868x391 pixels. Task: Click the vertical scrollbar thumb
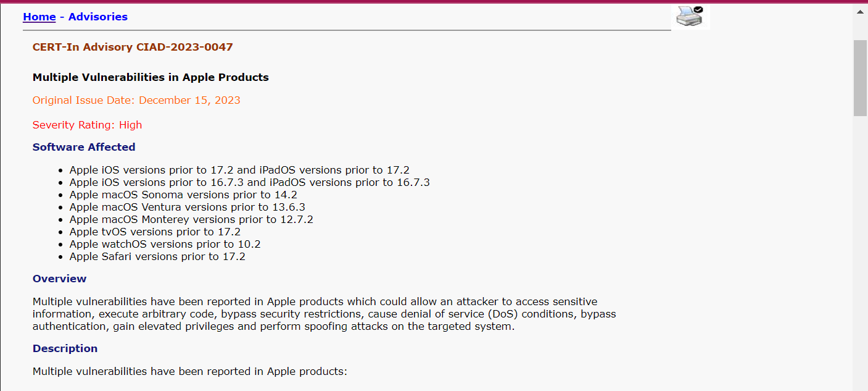860,77
